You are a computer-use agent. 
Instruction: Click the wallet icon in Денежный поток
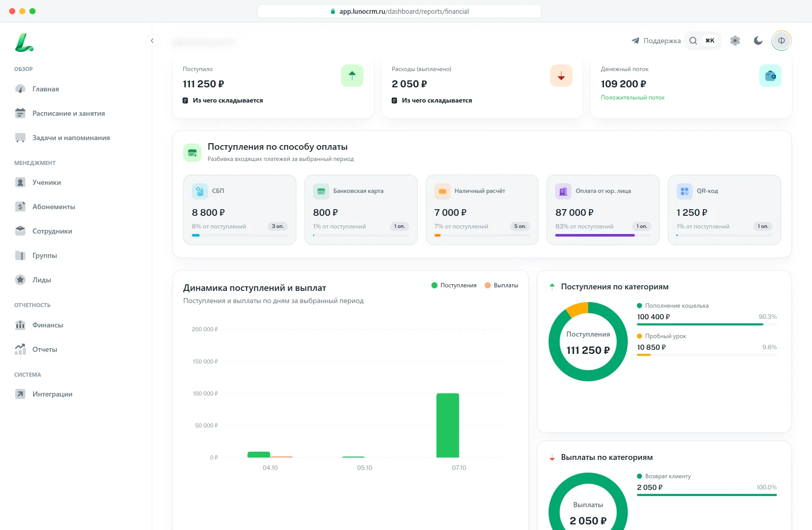[x=770, y=76]
